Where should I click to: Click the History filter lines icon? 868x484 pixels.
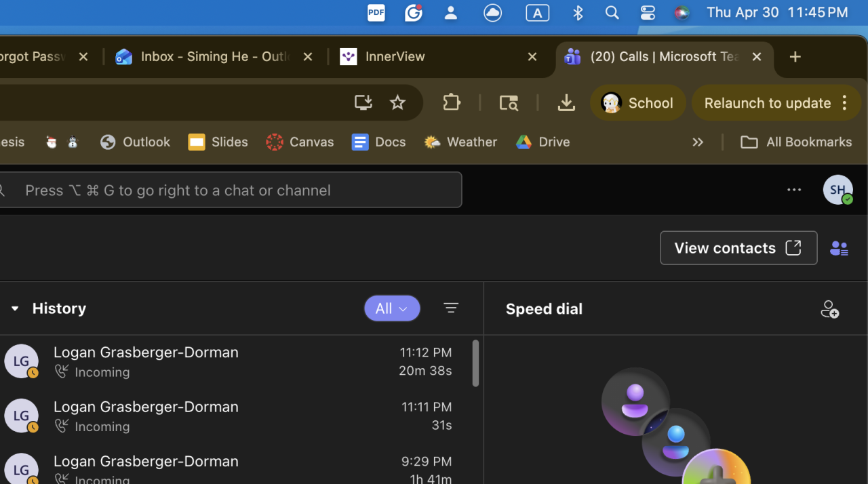click(451, 308)
